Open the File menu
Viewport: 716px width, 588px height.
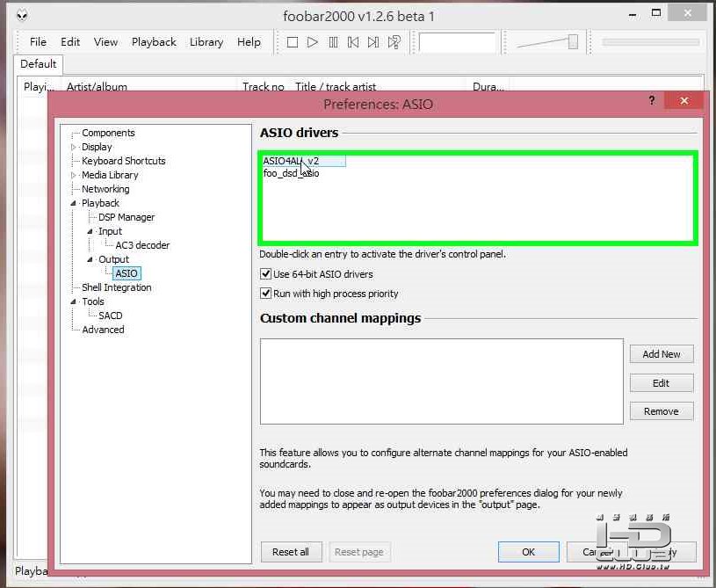tap(38, 42)
